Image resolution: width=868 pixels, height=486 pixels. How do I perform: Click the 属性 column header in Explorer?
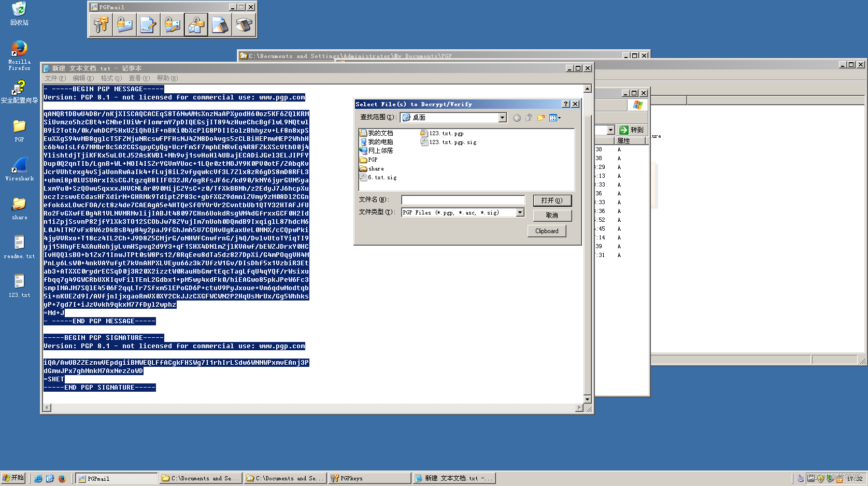click(630, 141)
